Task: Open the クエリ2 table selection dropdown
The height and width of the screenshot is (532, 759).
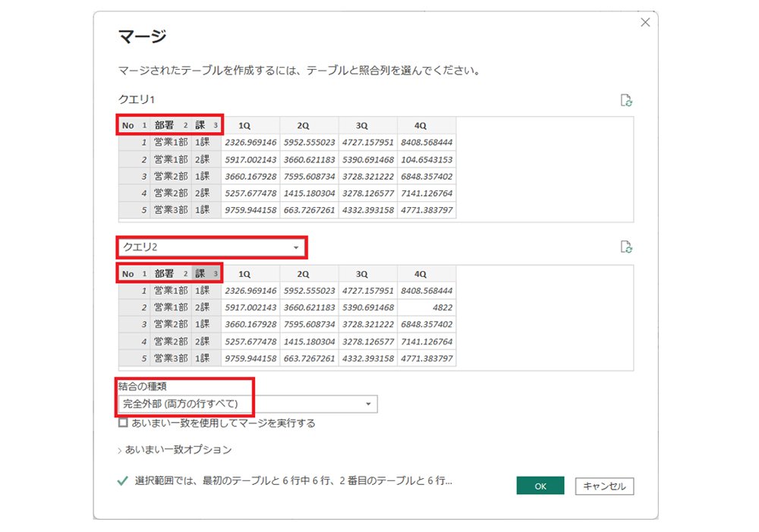Action: (211, 247)
